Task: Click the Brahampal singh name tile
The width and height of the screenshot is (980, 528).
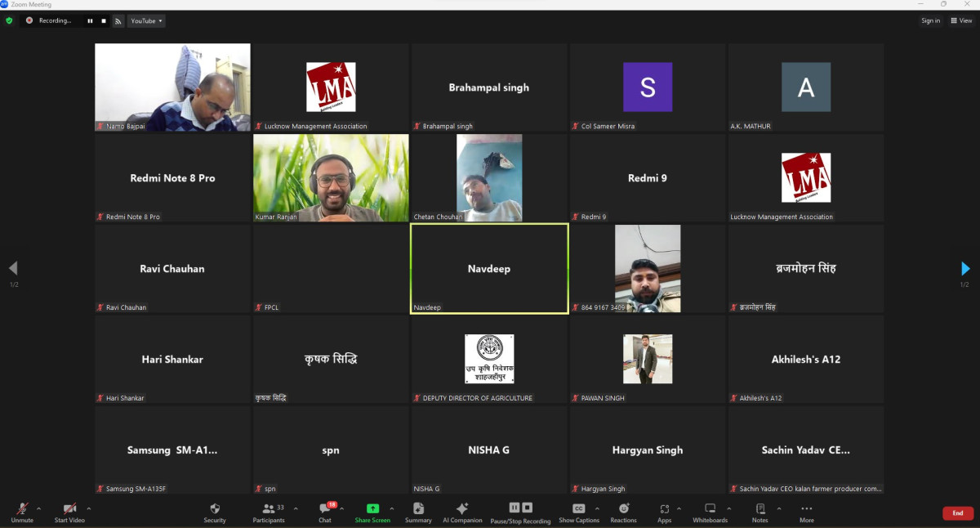Action: click(x=489, y=87)
